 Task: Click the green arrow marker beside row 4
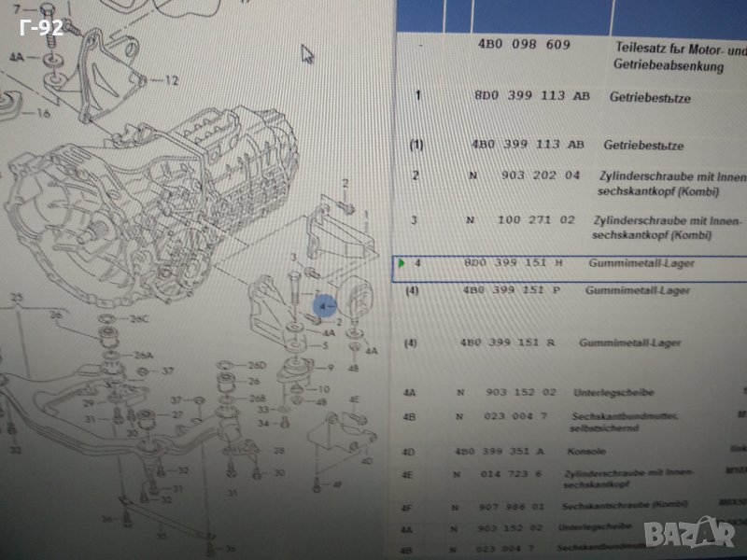coord(399,264)
